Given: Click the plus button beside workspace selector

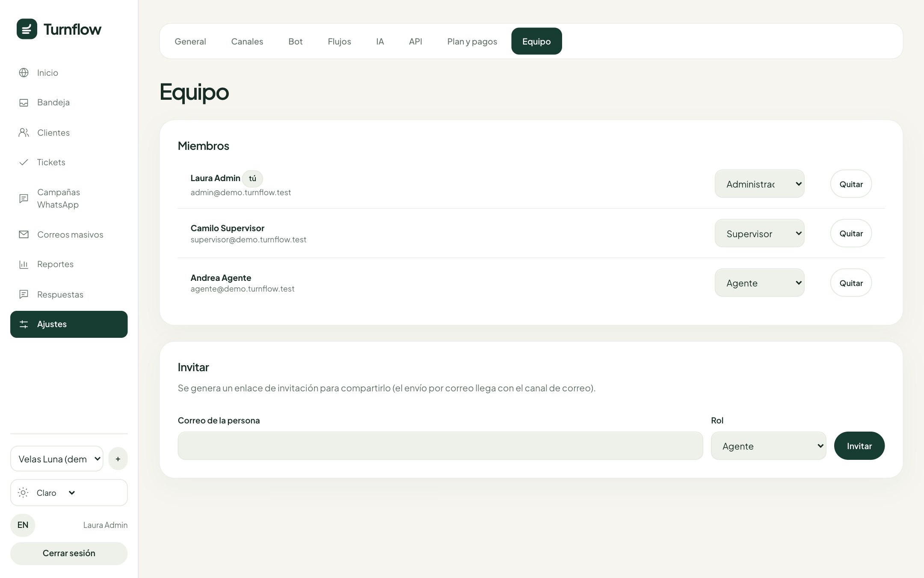Looking at the screenshot, I should (118, 459).
